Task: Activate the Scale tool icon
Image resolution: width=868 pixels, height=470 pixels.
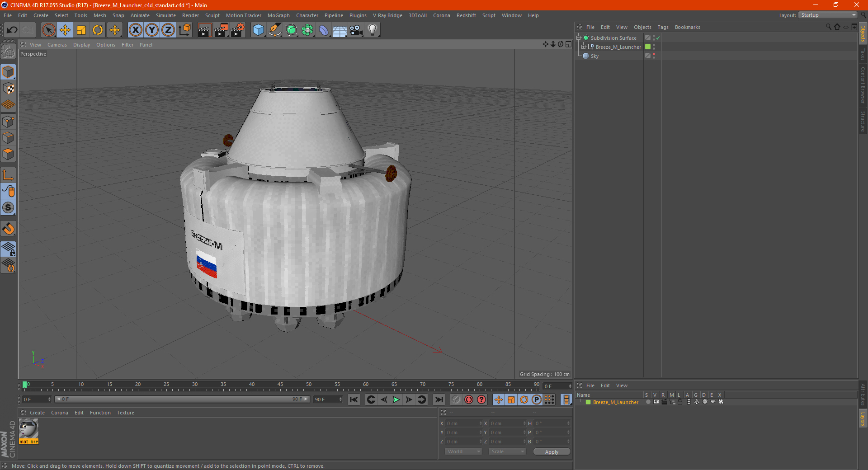Action: (x=81, y=30)
